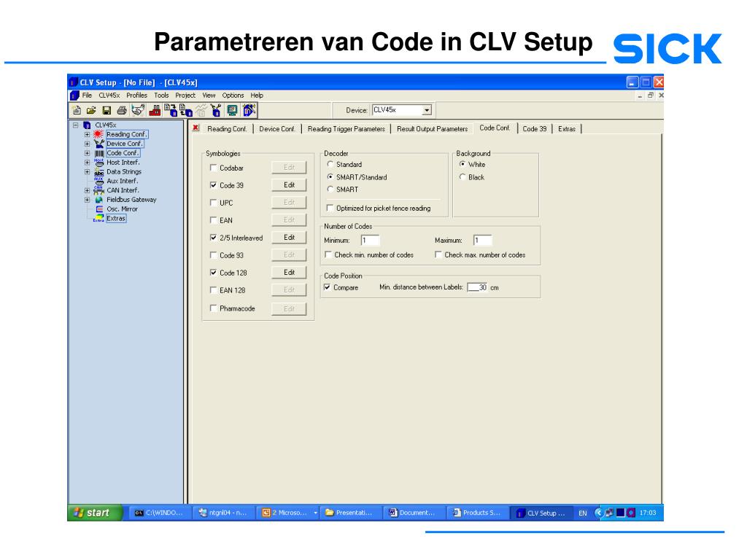Select Black background radio button
747x560 pixels.
[462, 176]
